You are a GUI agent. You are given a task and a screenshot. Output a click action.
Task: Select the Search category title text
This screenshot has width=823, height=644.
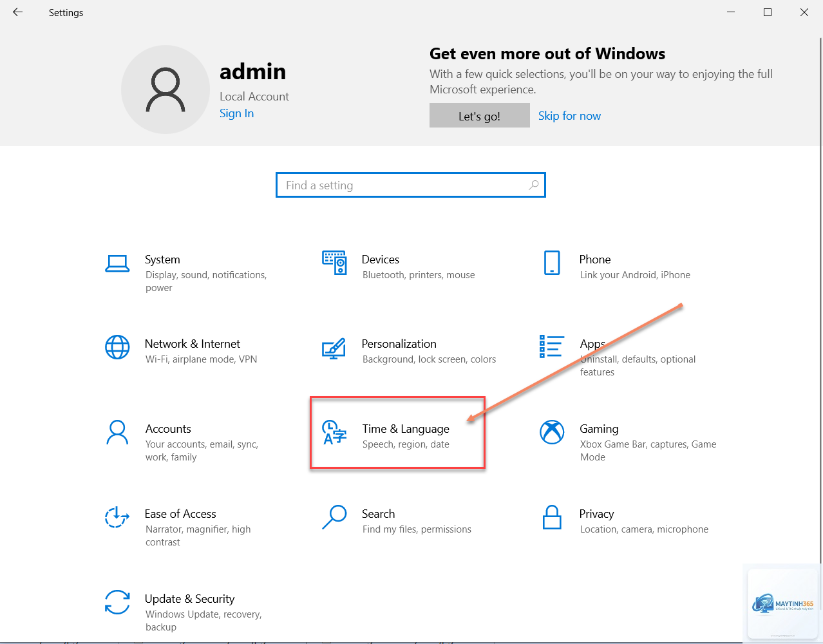pos(379,514)
